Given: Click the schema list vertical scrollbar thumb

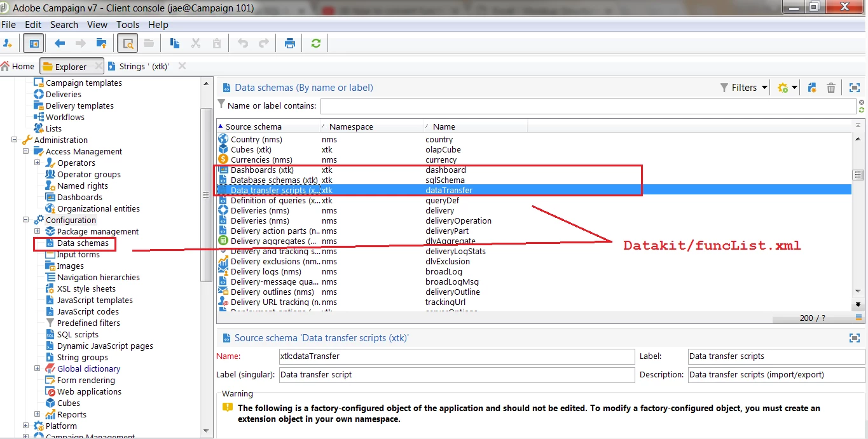Looking at the screenshot, I should [x=858, y=175].
